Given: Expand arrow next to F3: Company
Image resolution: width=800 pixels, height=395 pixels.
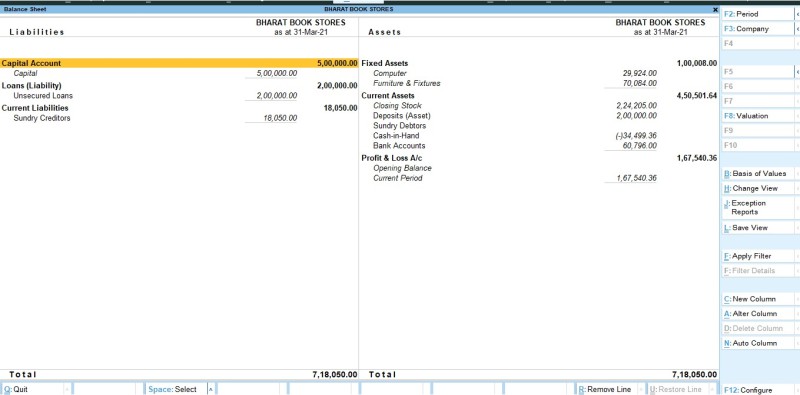Looking at the screenshot, I should 797,29.
